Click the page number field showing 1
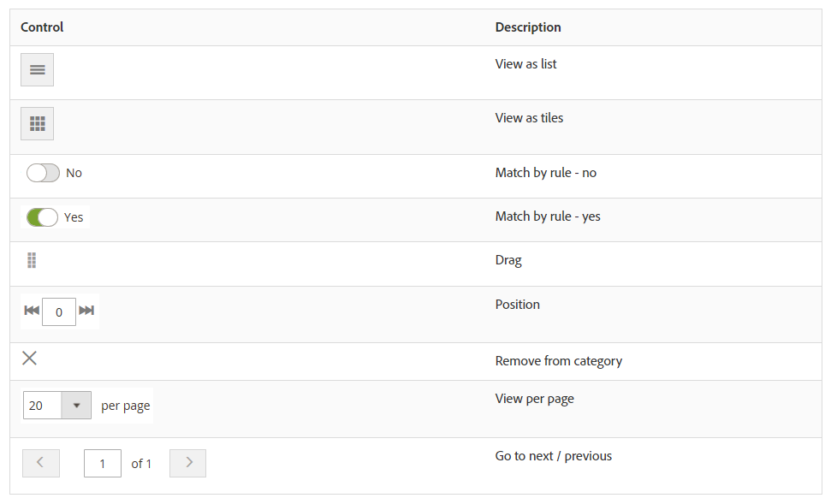The width and height of the screenshot is (831, 504). point(102,463)
